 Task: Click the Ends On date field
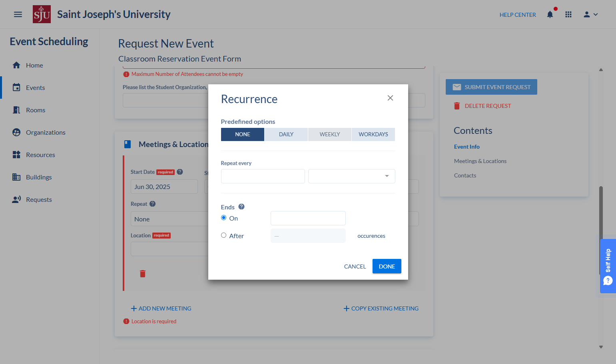(308, 218)
